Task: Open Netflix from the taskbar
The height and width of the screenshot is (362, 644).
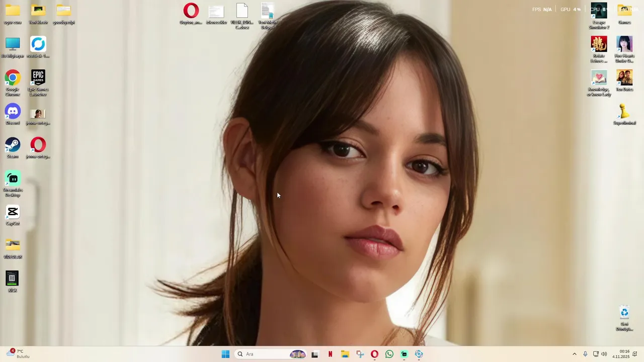Action: [330, 354]
